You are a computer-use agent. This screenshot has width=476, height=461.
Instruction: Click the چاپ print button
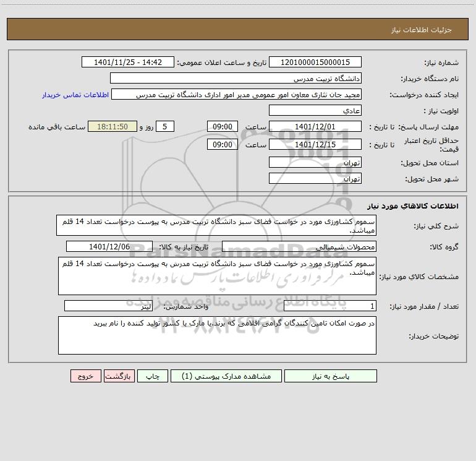point(153,376)
